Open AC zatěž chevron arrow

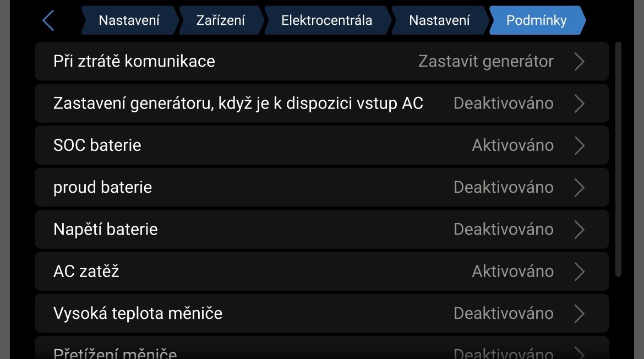click(x=579, y=271)
